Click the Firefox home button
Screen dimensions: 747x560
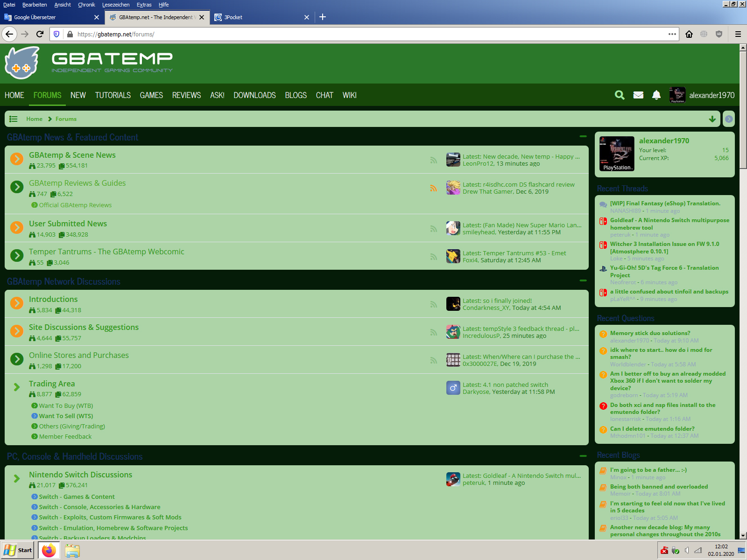(689, 34)
